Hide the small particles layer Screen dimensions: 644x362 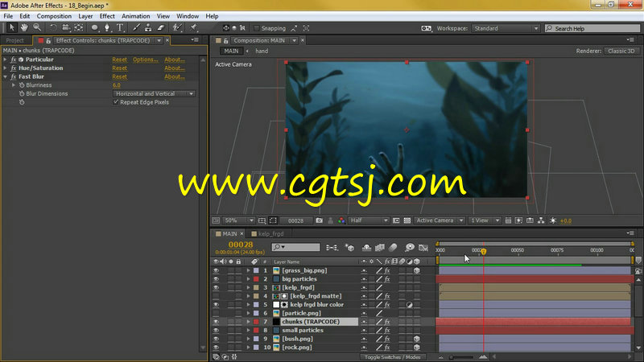tap(216, 331)
